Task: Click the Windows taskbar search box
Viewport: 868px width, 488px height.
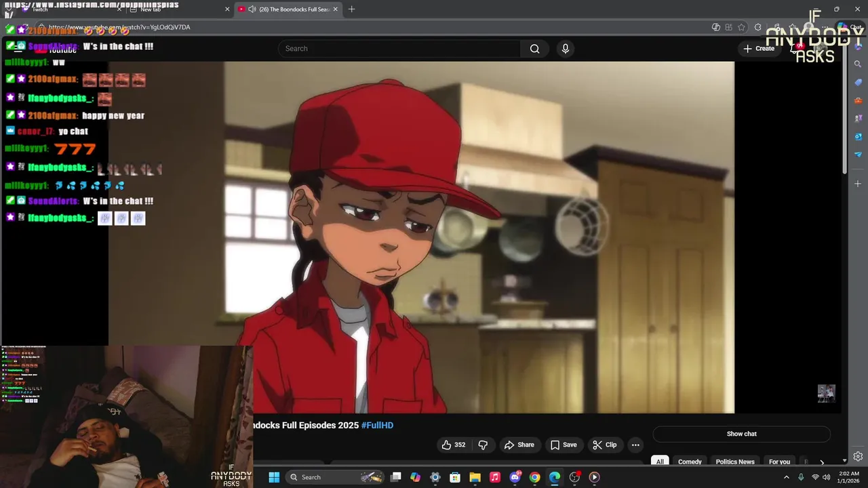Action: 336,477
